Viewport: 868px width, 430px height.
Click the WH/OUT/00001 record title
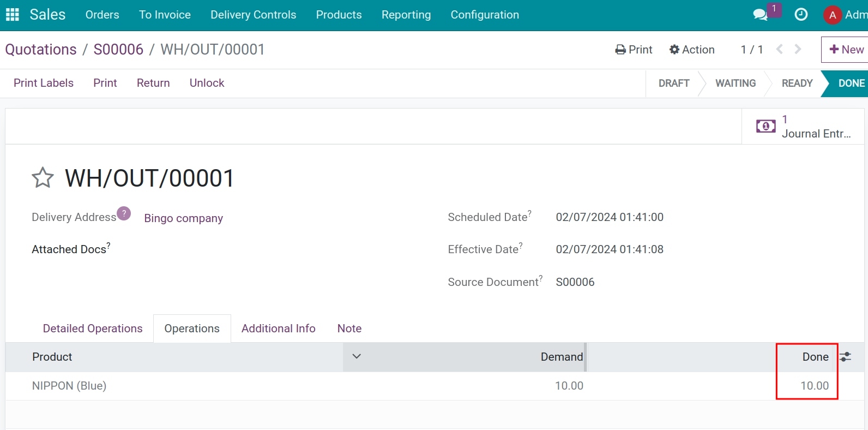pos(149,178)
